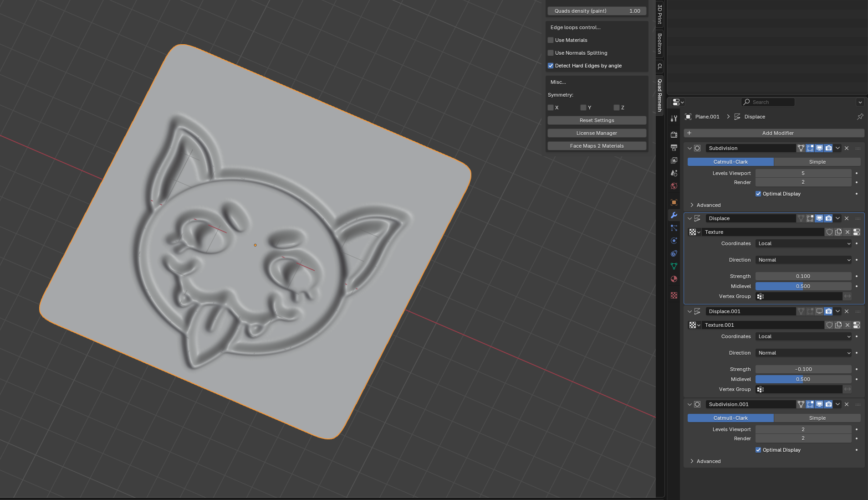Pin the properties editor context

[x=860, y=117]
